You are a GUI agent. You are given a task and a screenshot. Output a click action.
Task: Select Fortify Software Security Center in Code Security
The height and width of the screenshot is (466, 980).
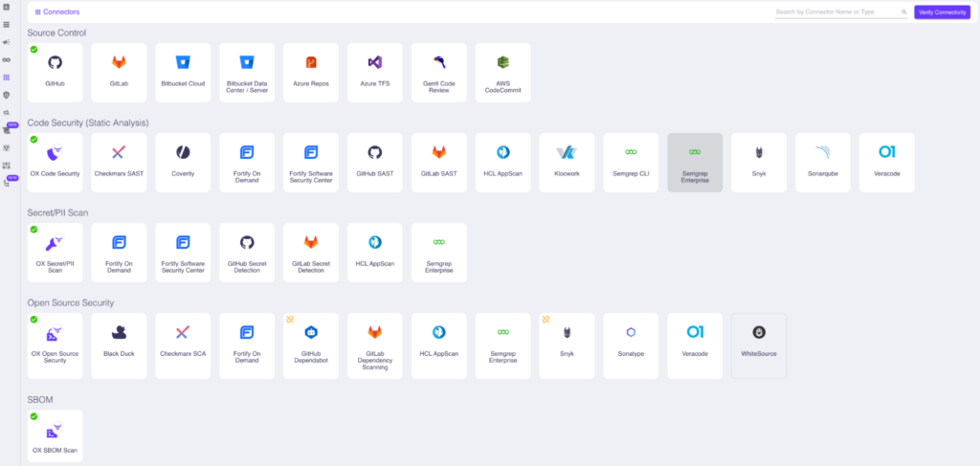[x=311, y=163]
